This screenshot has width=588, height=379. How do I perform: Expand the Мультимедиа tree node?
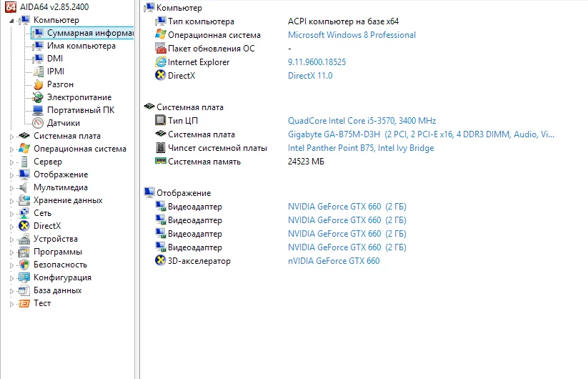click(x=11, y=188)
